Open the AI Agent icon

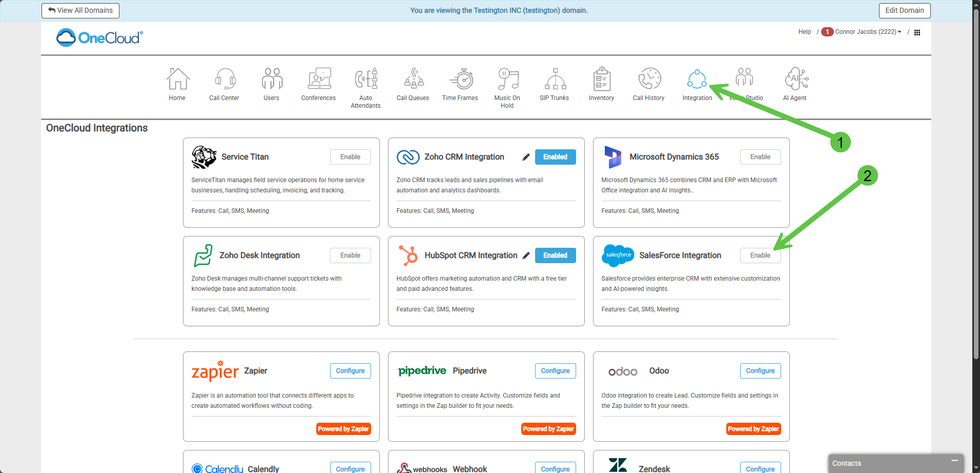795,80
